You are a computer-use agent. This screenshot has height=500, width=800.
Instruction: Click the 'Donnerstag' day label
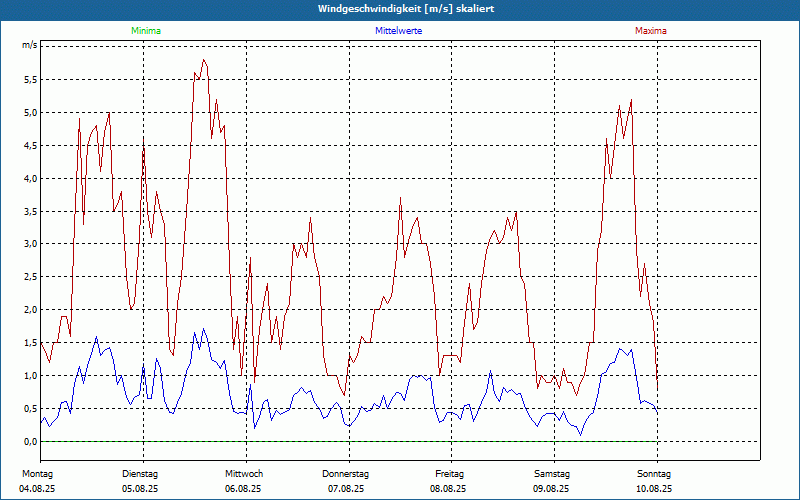click(x=345, y=474)
